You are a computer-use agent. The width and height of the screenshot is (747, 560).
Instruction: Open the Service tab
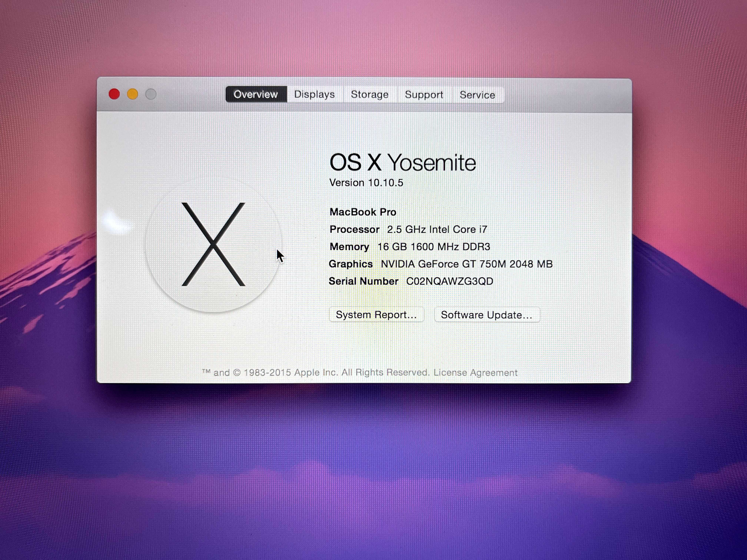[477, 95]
